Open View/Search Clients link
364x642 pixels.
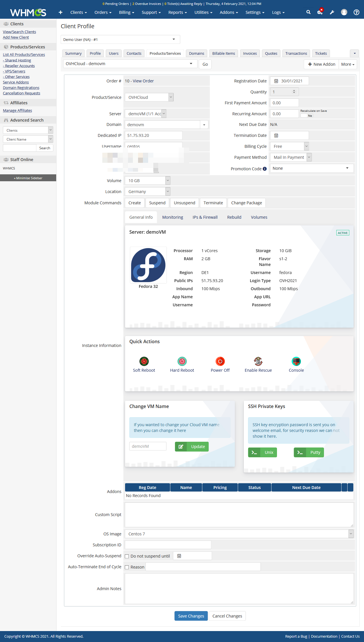click(x=19, y=32)
